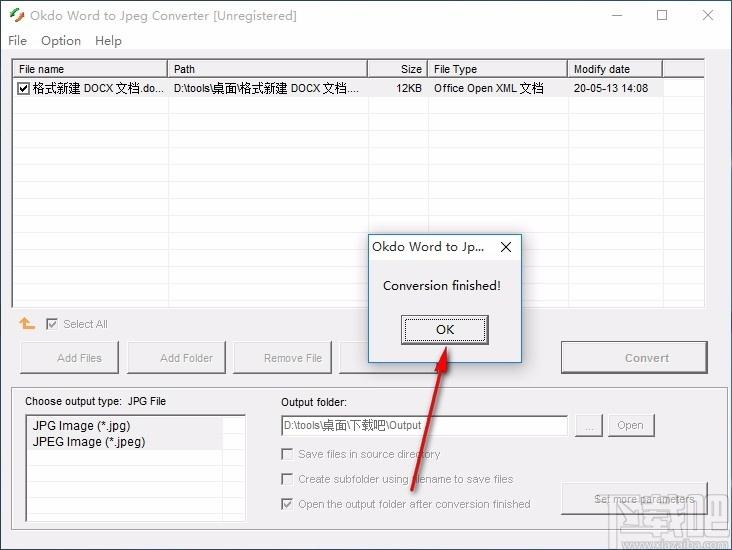Viewport: 732px width, 550px height.
Task: Start conversion with the Convert button
Action: click(x=634, y=358)
